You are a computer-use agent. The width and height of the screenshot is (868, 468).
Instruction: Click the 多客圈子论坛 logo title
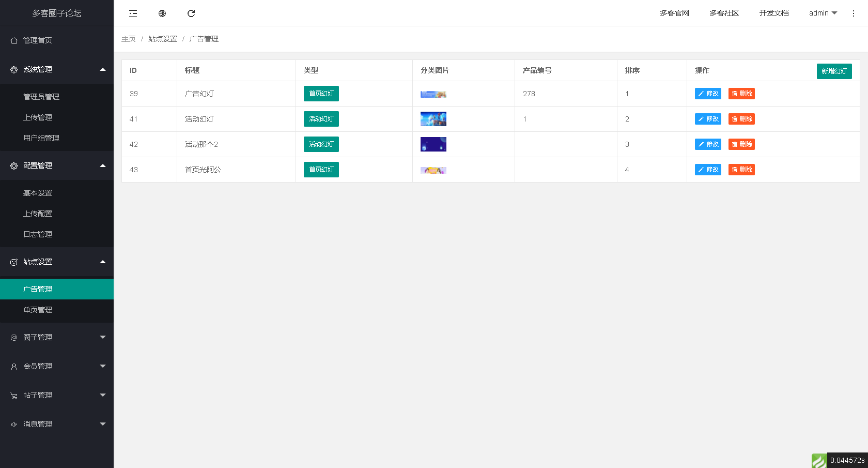(x=57, y=13)
